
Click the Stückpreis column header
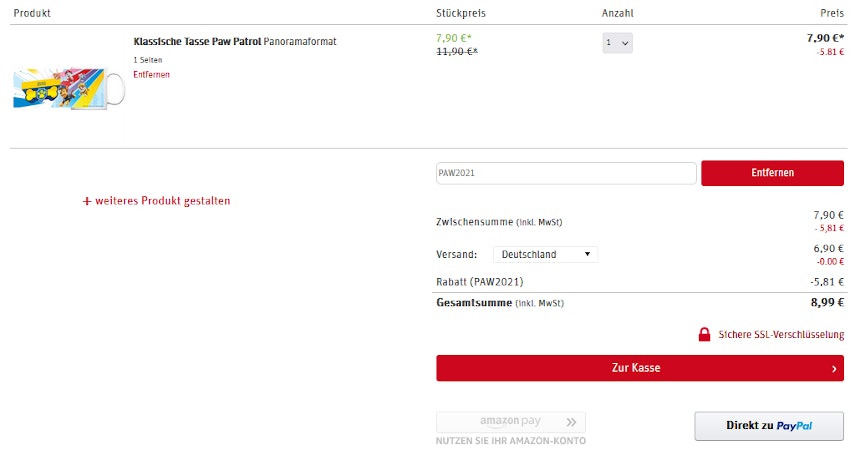[461, 13]
